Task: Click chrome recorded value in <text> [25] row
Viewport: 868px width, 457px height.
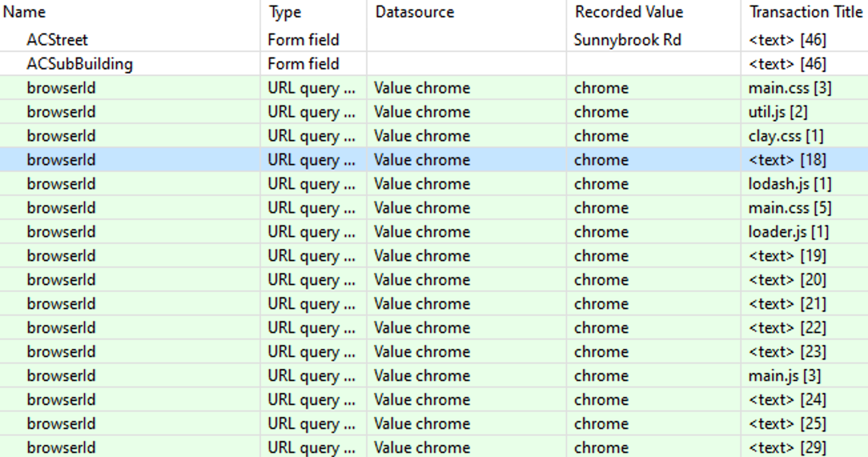Action: coord(601,424)
